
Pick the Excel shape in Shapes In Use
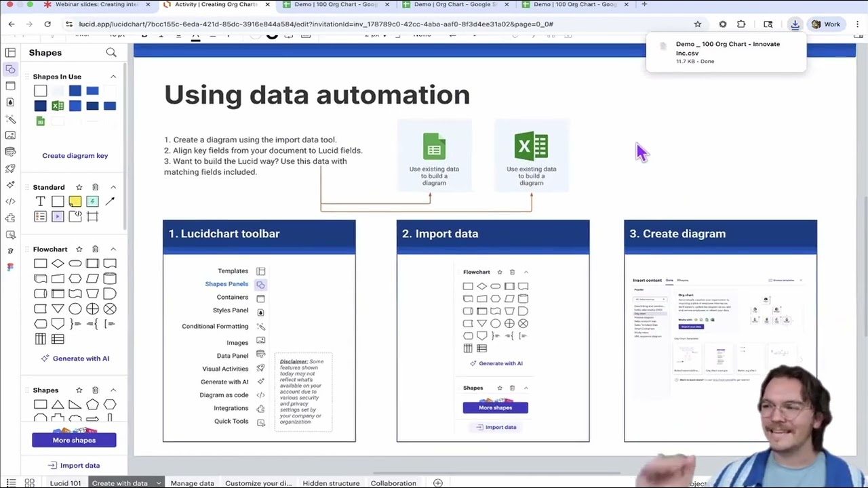point(58,106)
